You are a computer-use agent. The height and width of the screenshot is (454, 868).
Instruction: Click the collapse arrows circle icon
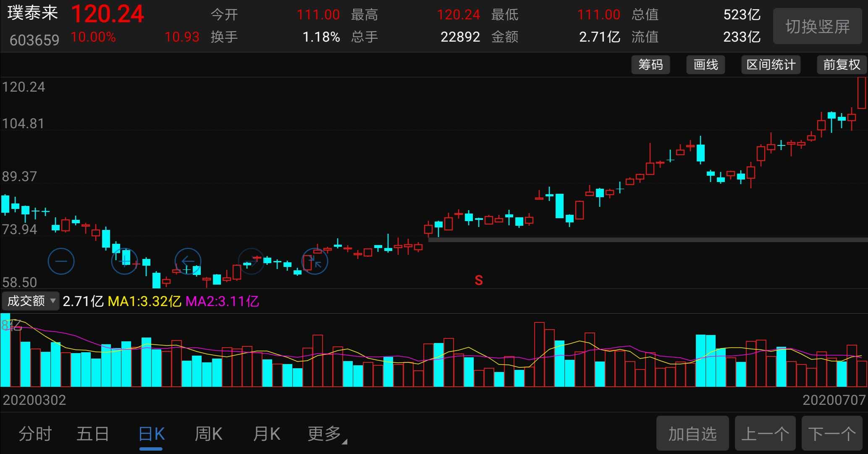click(x=315, y=261)
